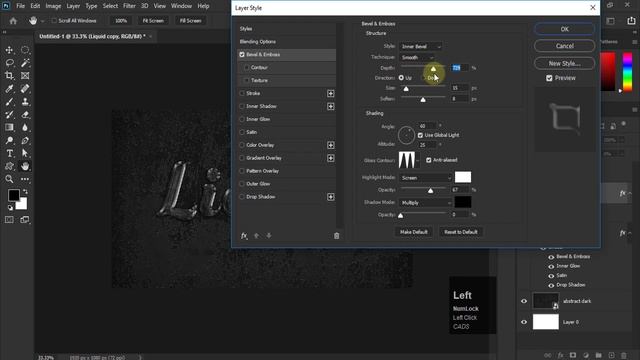Open the Layer menu
640x360 pixels.
pyautogui.click(x=73, y=6)
